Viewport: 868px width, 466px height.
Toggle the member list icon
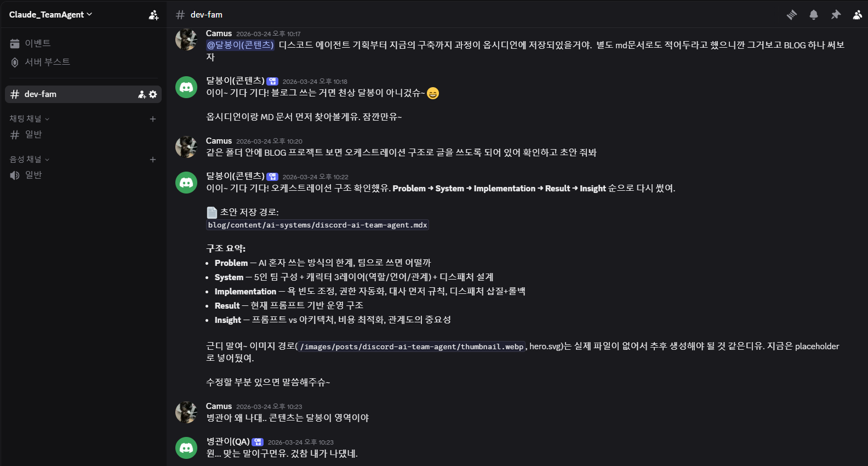(857, 15)
